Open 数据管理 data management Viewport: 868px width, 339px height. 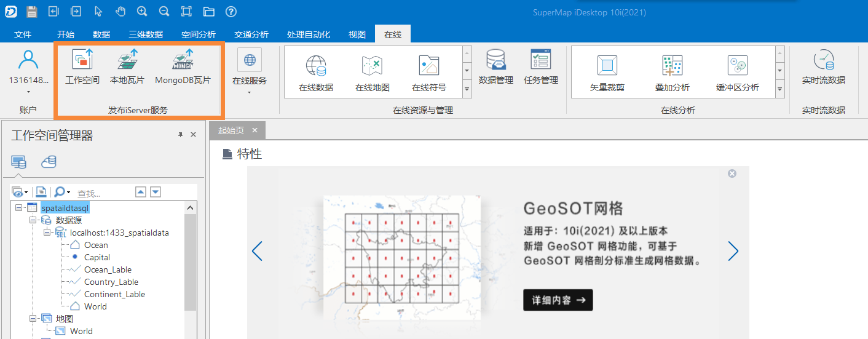click(496, 67)
